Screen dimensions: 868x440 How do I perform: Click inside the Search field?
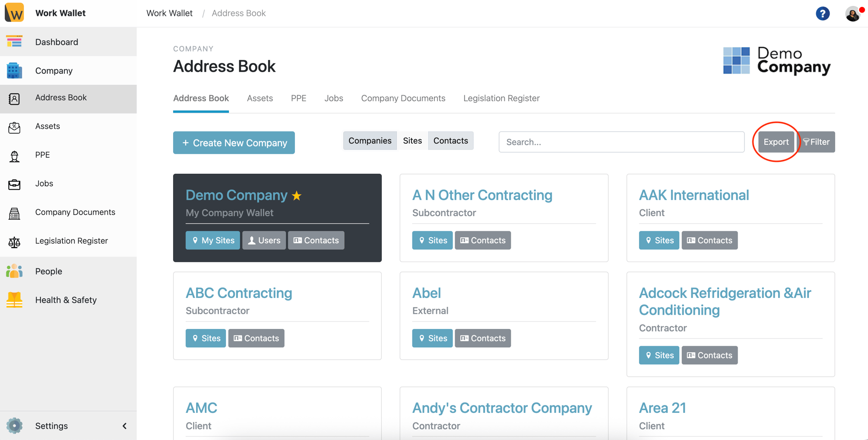[x=621, y=142]
